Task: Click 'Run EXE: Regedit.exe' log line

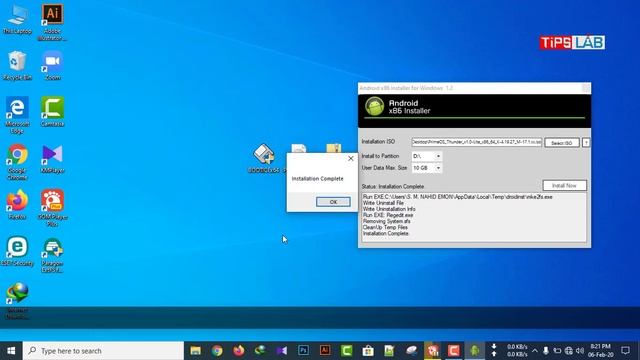Action: click(388, 215)
